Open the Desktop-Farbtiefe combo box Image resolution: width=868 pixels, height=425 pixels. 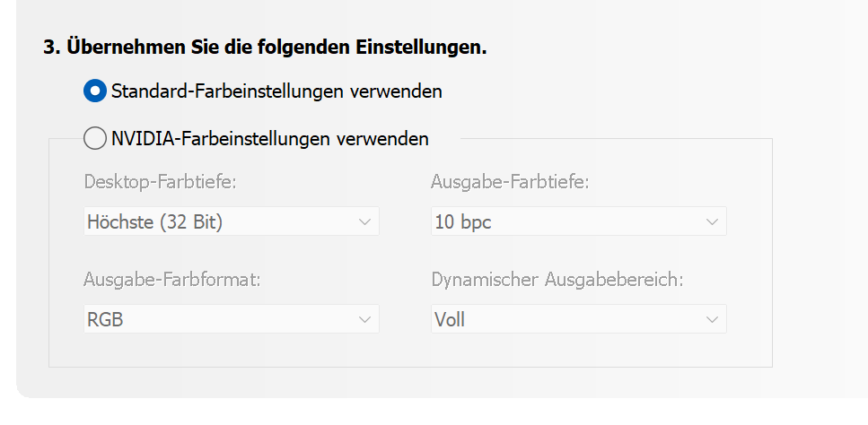[231, 222]
